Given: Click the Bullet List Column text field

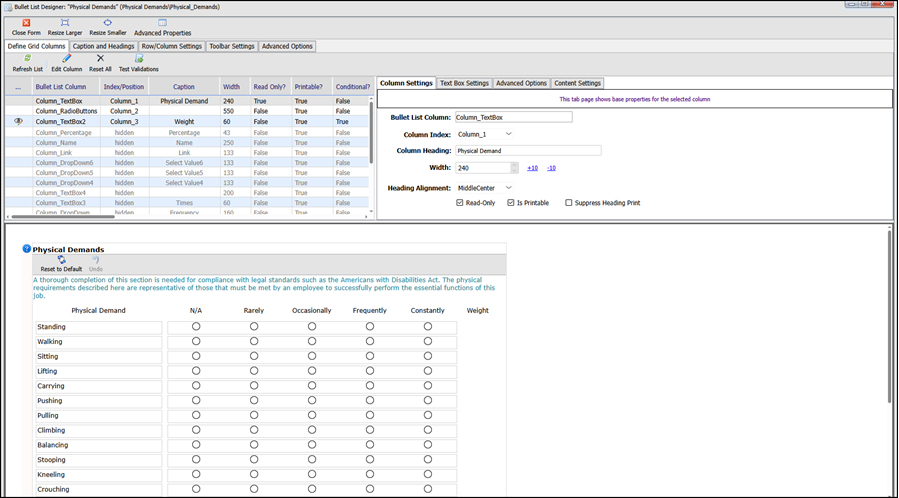Looking at the screenshot, I should coord(514,117).
